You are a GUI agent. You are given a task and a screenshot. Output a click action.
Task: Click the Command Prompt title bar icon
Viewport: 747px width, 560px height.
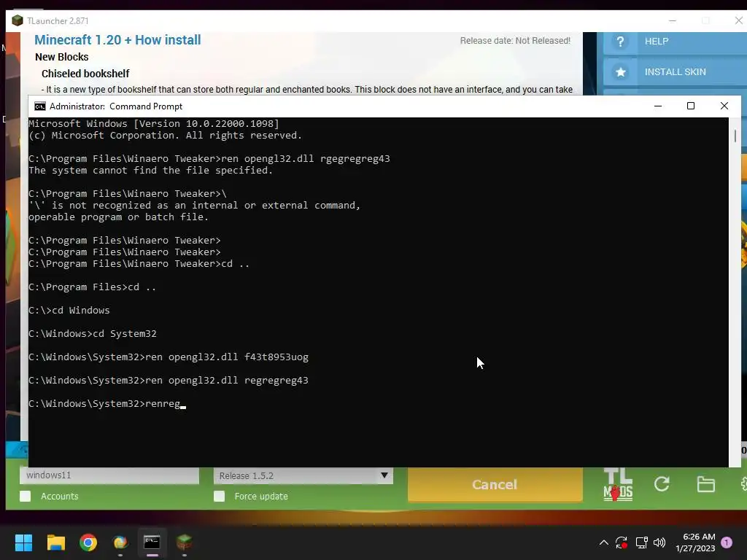[40, 106]
